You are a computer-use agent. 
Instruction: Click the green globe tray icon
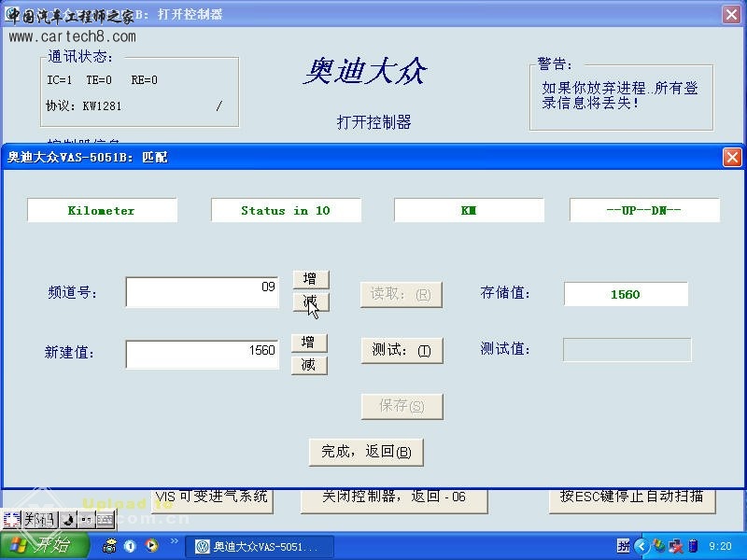tap(660, 546)
